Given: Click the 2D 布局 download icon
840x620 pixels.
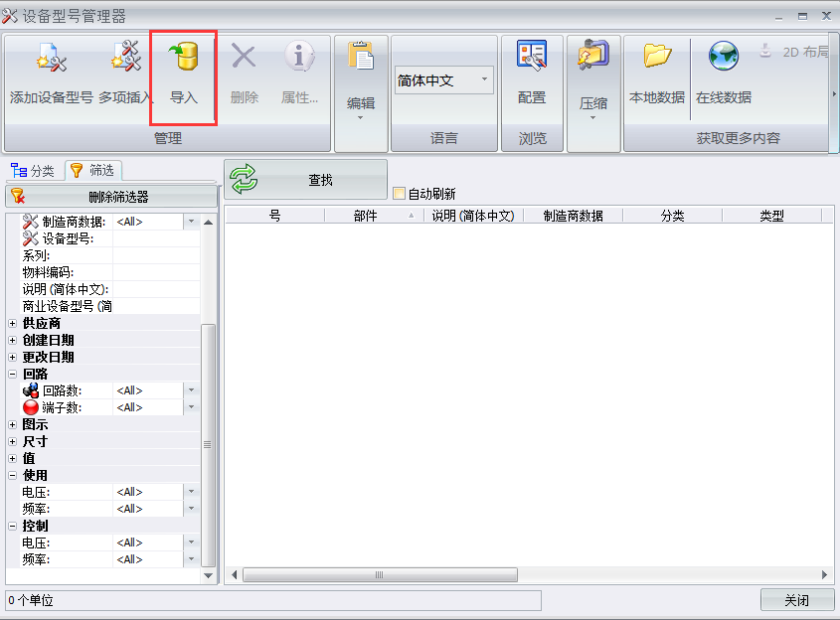Looking at the screenshot, I should 765,51.
